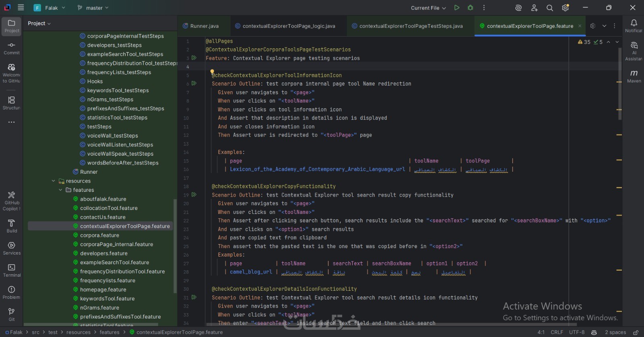Click the Run green play button
644x337 pixels.
pos(457,8)
